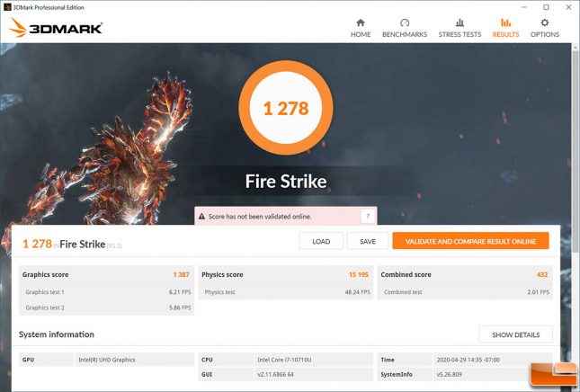This screenshot has height=392, width=580.
Task: Minimize the 3DMark window
Action: click(x=524, y=7)
